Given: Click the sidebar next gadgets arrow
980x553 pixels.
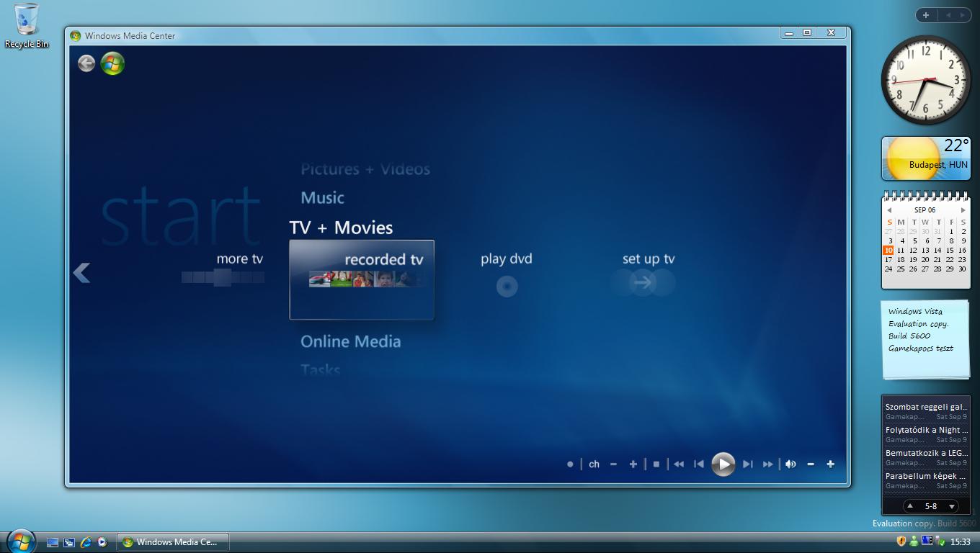Looking at the screenshot, I should [962, 14].
